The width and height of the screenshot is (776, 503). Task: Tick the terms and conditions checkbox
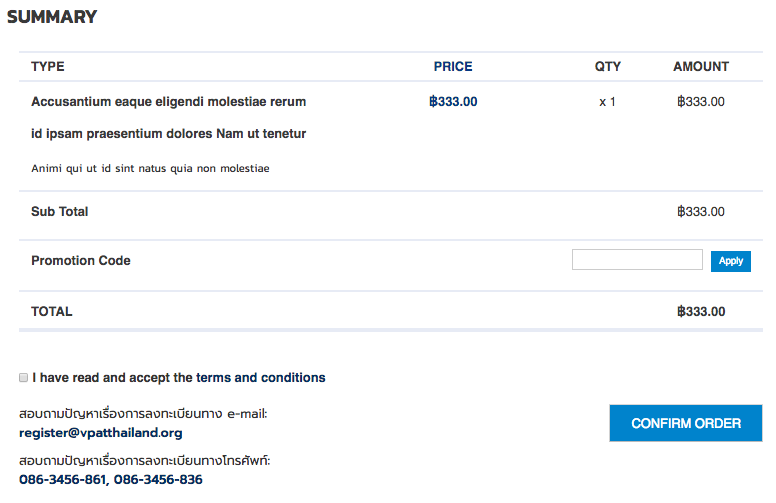pyautogui.click(x=23, y=378)
